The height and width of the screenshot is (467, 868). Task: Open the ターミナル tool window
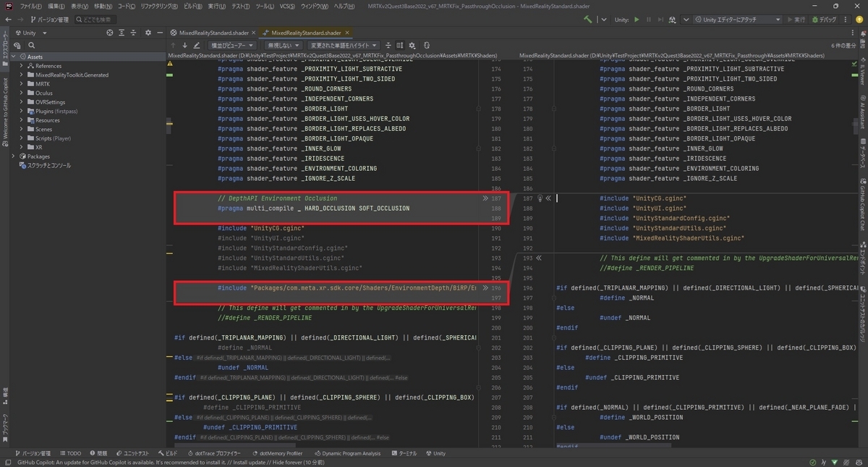click(x=404, y=453)
